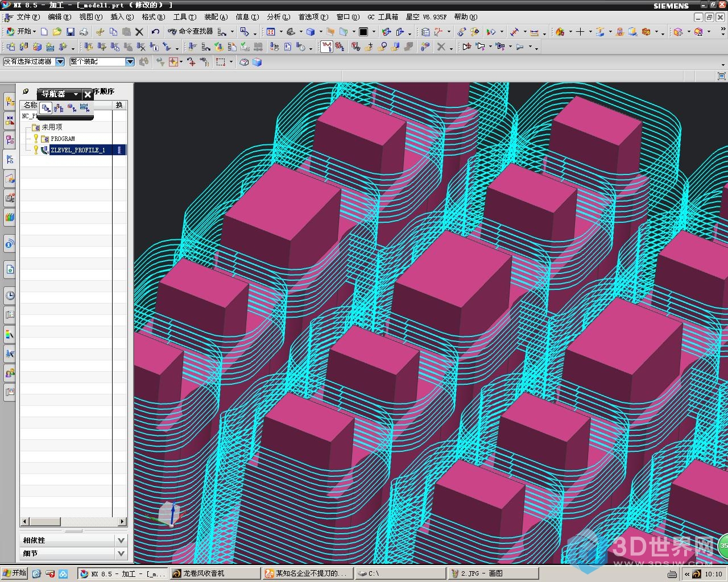
Task: Click the Create Operation icon
Action: pyautogui.click(x=63, y=47)
